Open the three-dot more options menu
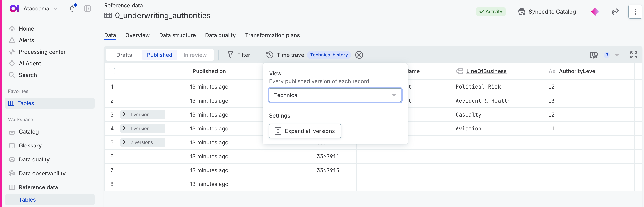The width and height of the screenshot is (644, 207). [635, 12]
